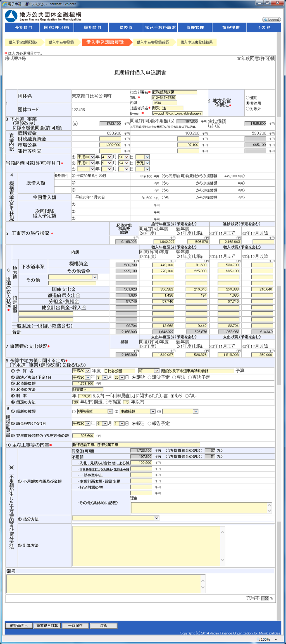This screenshot has height=644, width=286.
Task: Click the その他 理由 text area scrollbar
Action: (x=269, y=508)
